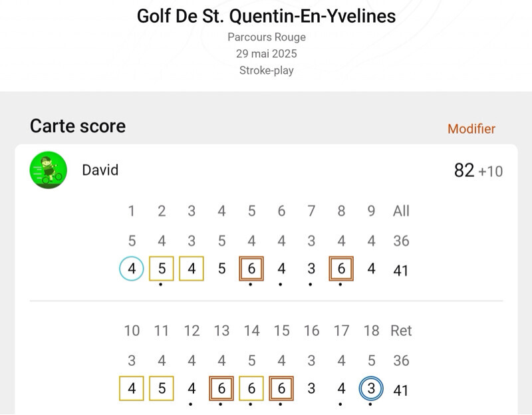This screenshot has height=415, width=532.
Task: Tap the total score 82 +10
Action: 477,171
